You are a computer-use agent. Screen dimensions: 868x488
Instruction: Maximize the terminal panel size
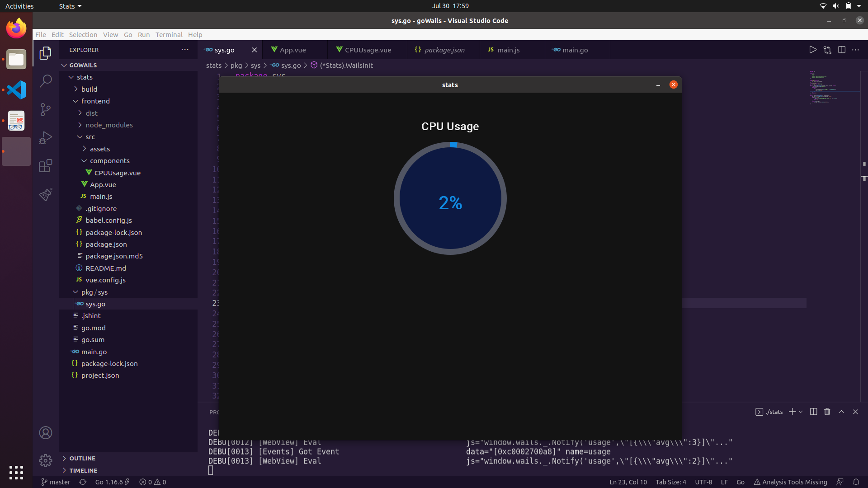(841, 412)
